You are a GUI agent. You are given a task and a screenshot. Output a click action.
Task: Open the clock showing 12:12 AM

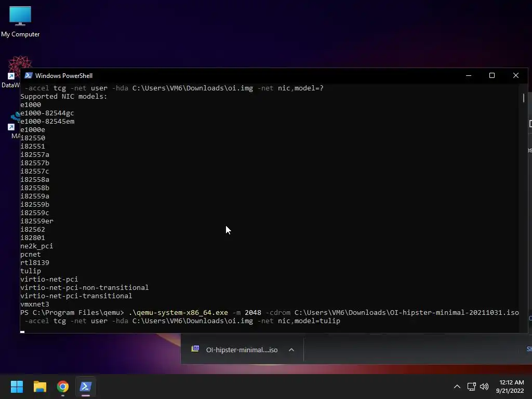pyautogui.click(x=511, y=382)
